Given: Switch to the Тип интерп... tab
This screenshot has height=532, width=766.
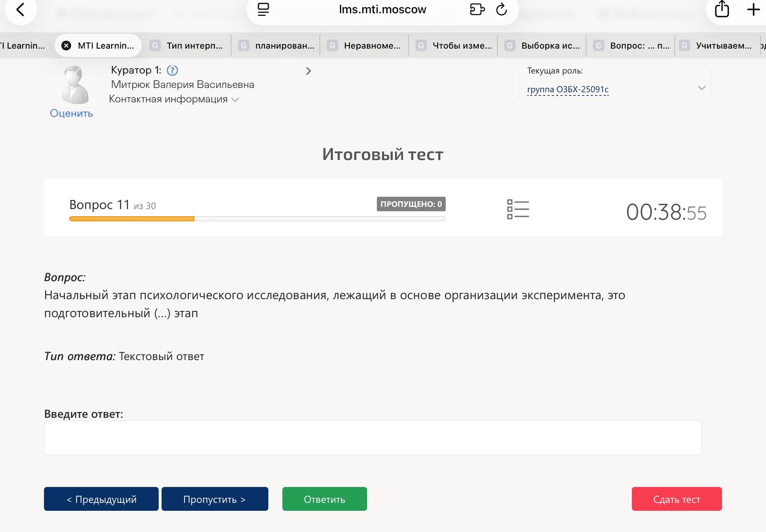Looking at the screenshot, I should pos(187,45).
